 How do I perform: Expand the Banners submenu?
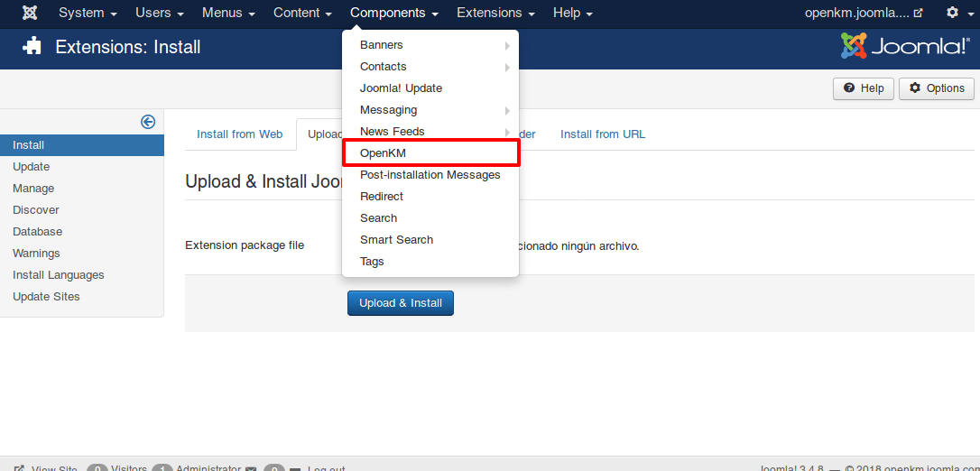pyautogui.click(x=430, y=45)
